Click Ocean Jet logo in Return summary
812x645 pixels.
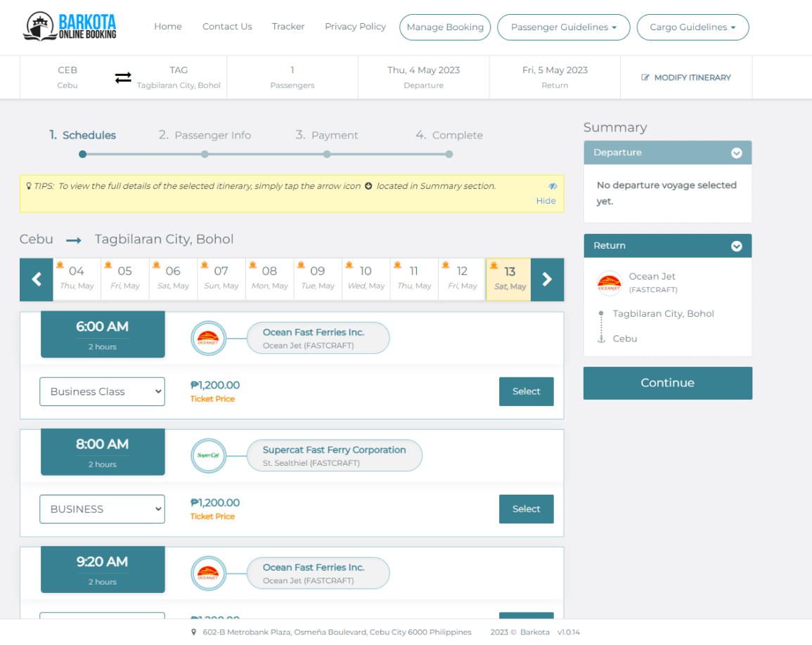coord(609,283)
